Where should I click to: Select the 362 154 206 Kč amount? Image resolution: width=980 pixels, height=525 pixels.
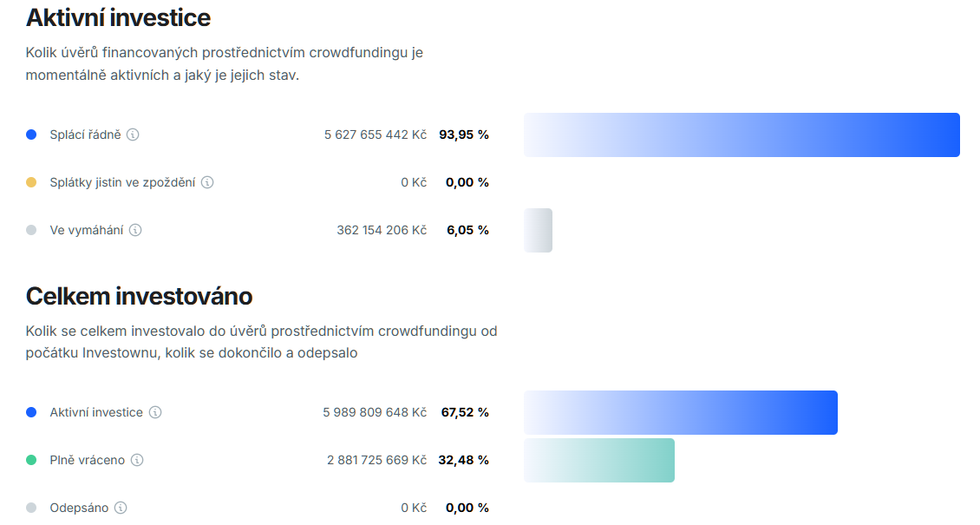[x=382, y=230]
